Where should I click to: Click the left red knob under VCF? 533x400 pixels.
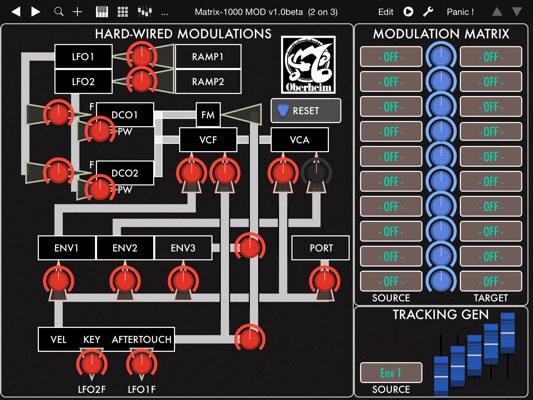tap(191, 172)
